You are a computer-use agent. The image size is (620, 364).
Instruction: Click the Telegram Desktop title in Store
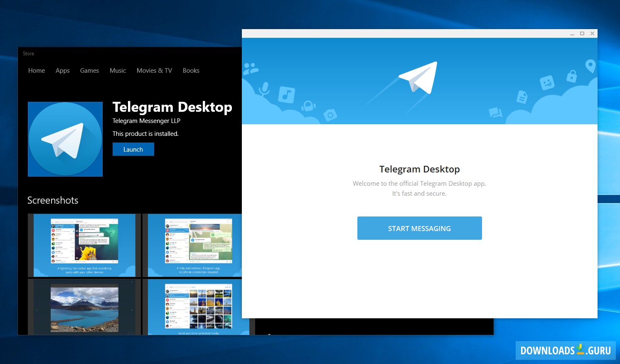tap(172, 107)
